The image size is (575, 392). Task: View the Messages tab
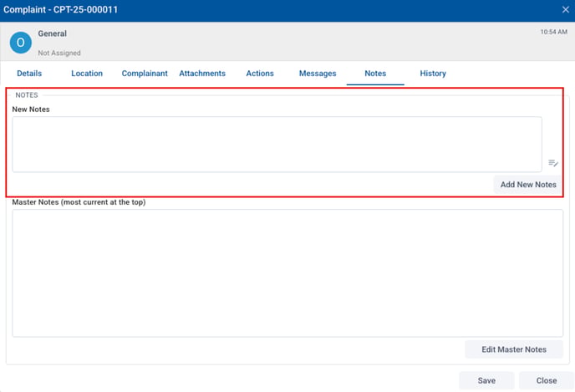coord(318,74)
